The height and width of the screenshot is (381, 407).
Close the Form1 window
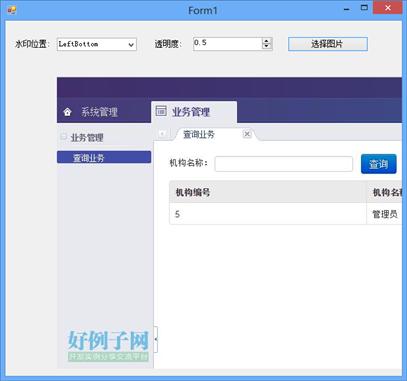pyautogui.click(x=387, y=8)
